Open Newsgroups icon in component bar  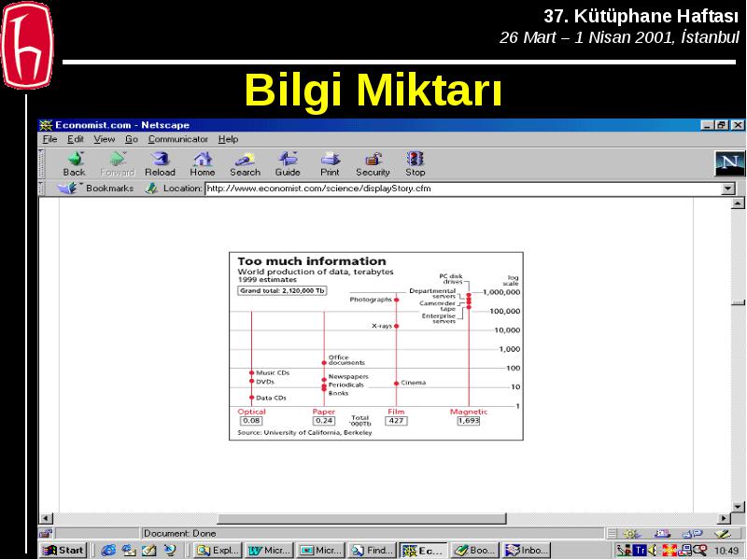coord(692,534)
